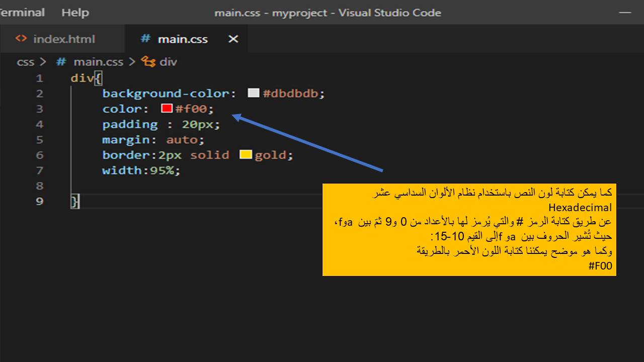Select the main.css editor tab
Viewport: 644px width, 362px height.
point(186,39)
